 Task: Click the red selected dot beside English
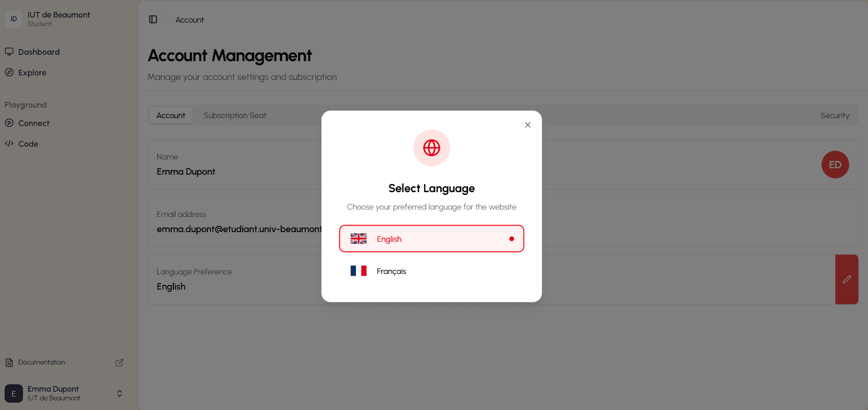(x=512, y=239)
